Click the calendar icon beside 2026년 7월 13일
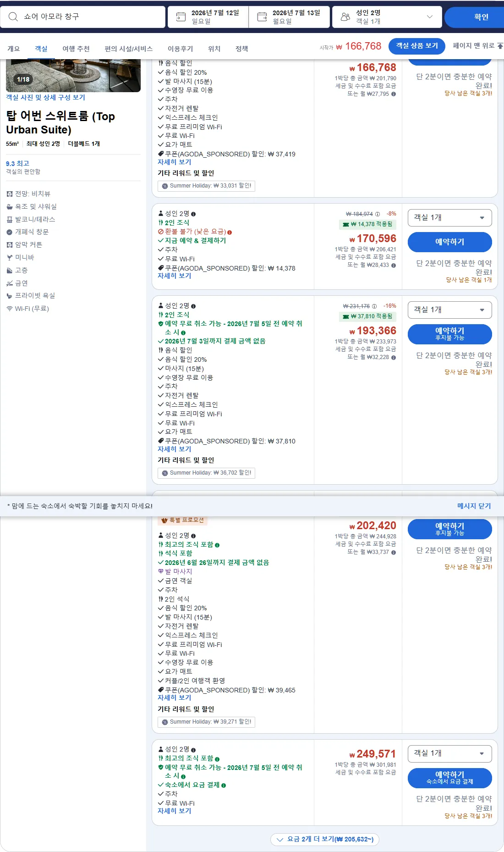The image size is (504, 852). 262,17
